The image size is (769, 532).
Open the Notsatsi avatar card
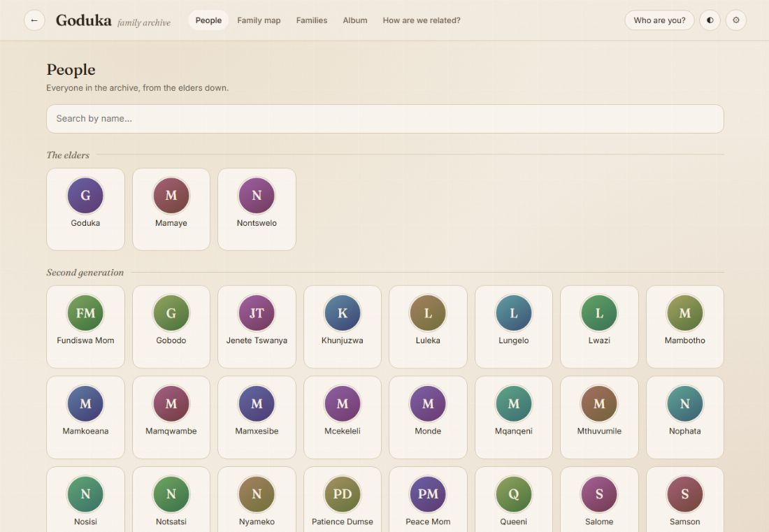[171, 500]
